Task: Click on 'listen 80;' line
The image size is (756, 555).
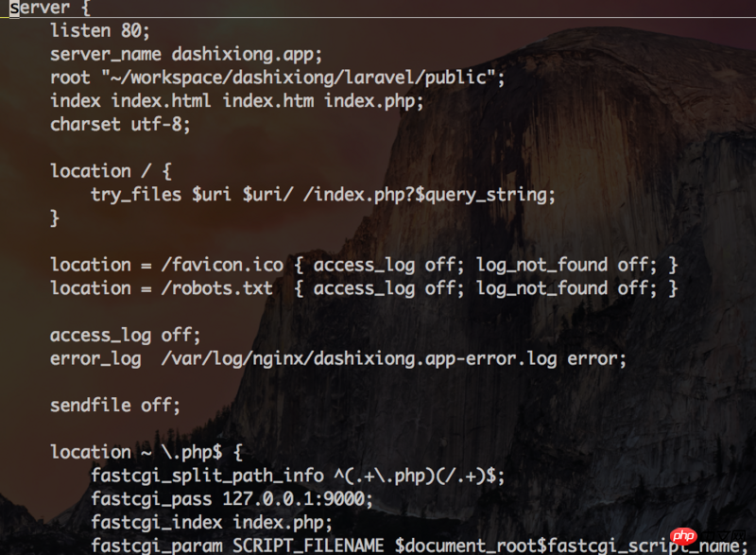Action: [x=100, y=31]
